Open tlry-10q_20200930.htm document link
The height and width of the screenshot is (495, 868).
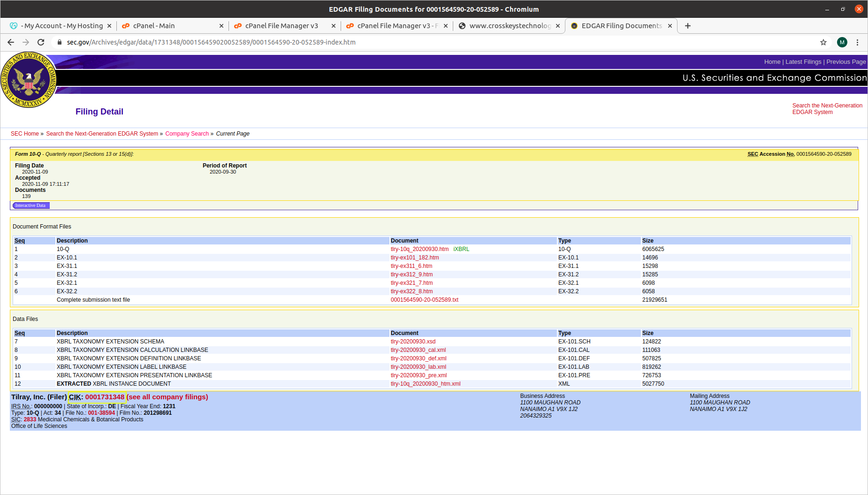pos(419,249)
